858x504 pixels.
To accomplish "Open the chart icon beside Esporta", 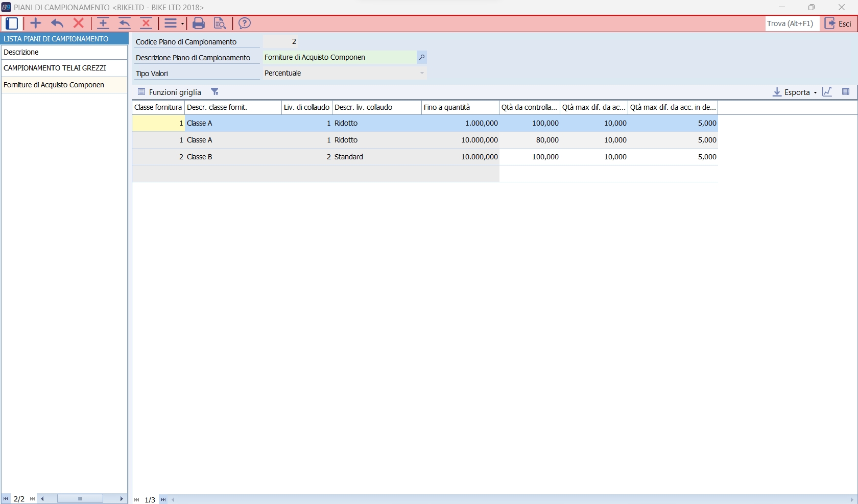I will pos(827,92).
